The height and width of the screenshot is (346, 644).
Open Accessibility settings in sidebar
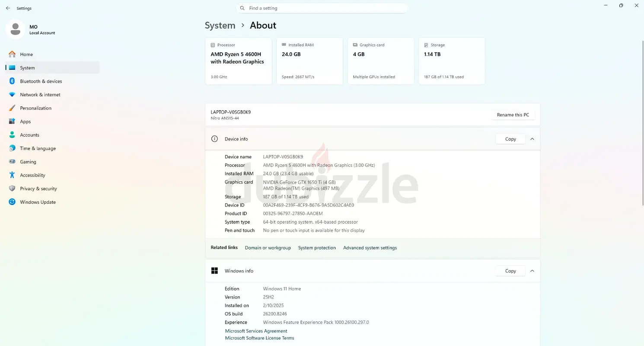[52, 175]
